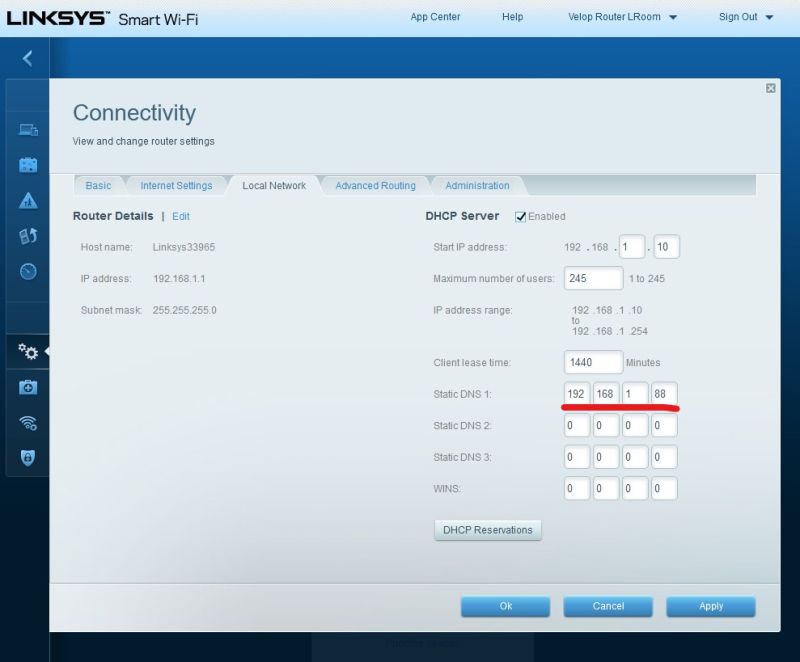This screenshot has width=800, height=662.
Task: Open the Administration tab
Action: [477, 185]
